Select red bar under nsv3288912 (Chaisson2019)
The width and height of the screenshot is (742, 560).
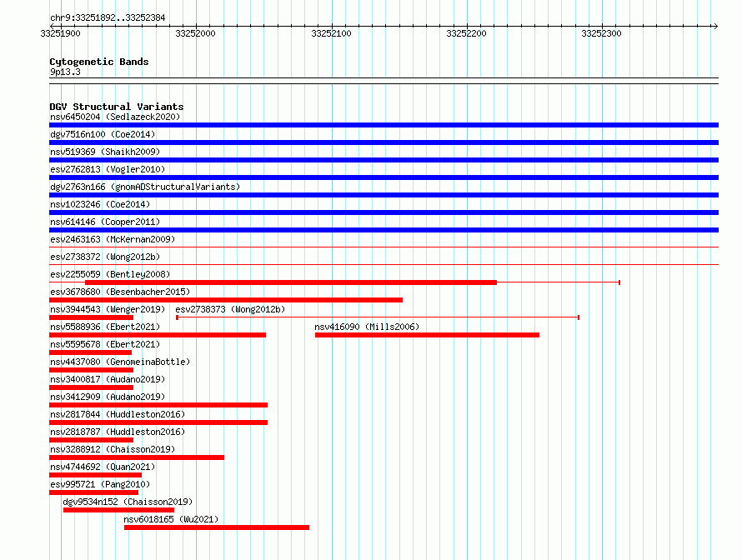(x=137, y=457)
